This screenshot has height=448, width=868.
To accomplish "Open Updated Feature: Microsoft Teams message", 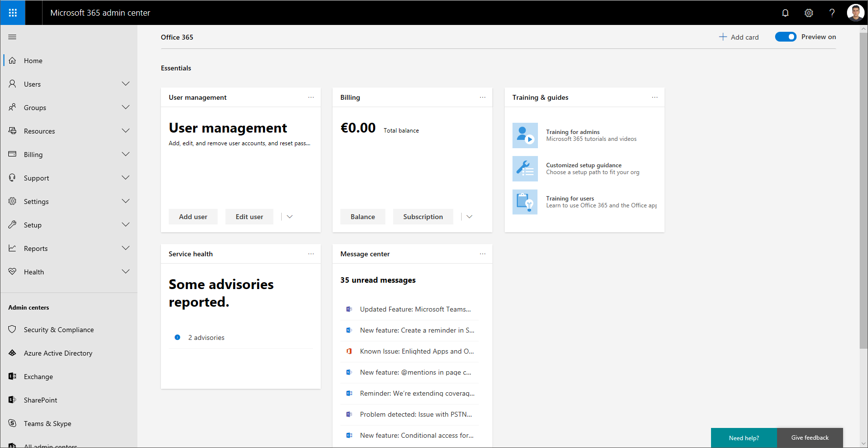I will 409,309.
